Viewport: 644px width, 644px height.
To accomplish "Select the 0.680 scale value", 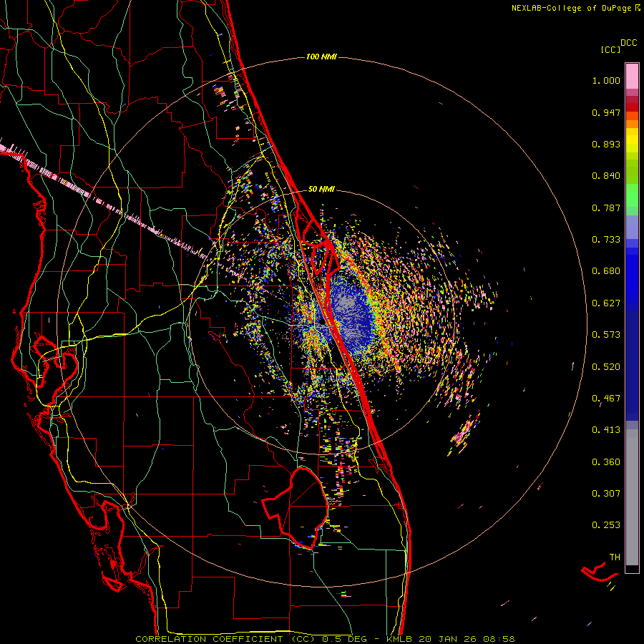I will (x=606, y=271).
